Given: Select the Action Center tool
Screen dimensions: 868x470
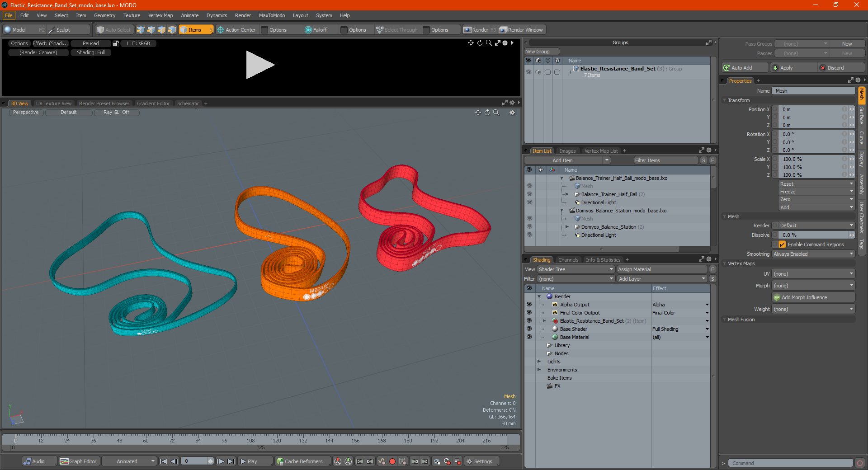Looking at the screenshot, I should click(236, 30).
